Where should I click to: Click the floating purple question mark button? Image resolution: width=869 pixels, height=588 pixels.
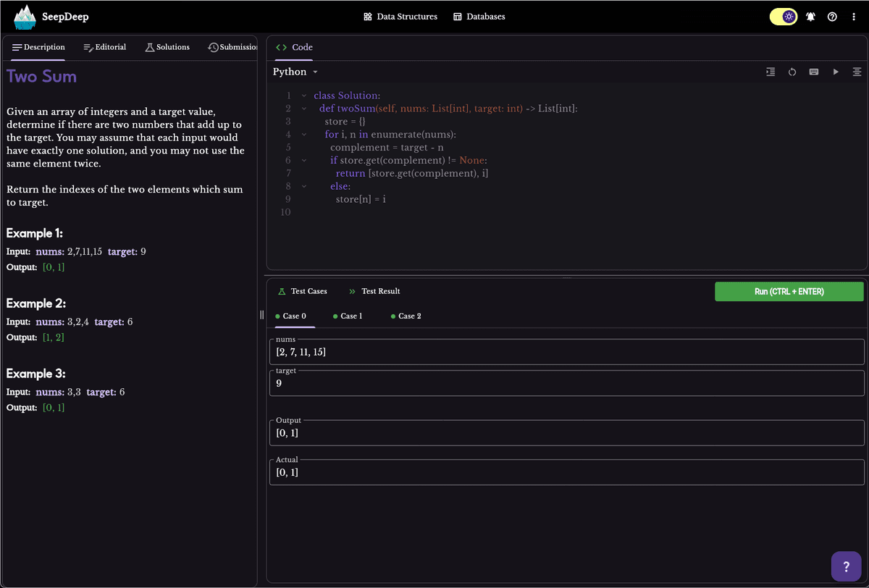click(846, 566)
